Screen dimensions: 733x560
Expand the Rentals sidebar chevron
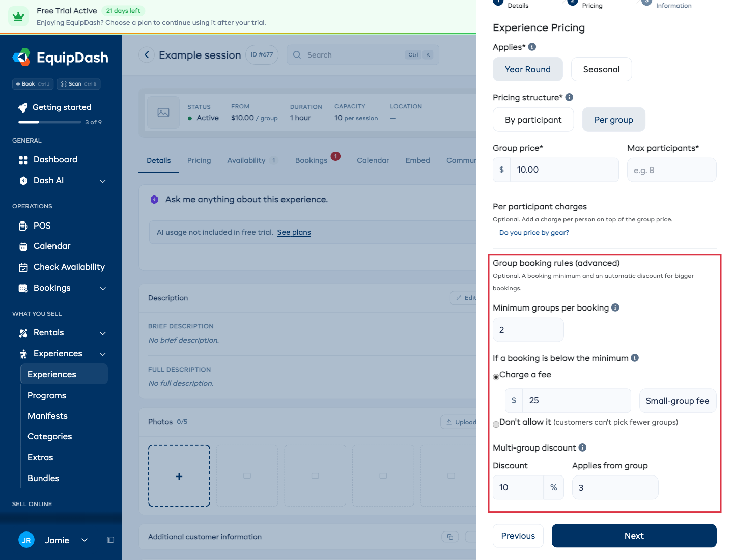coord(103,333)
